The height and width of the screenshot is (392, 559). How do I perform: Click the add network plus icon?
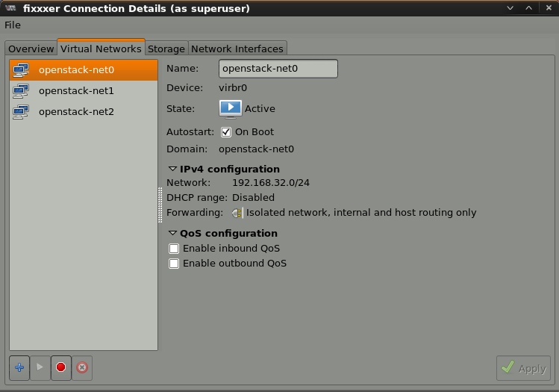(19, 367)
